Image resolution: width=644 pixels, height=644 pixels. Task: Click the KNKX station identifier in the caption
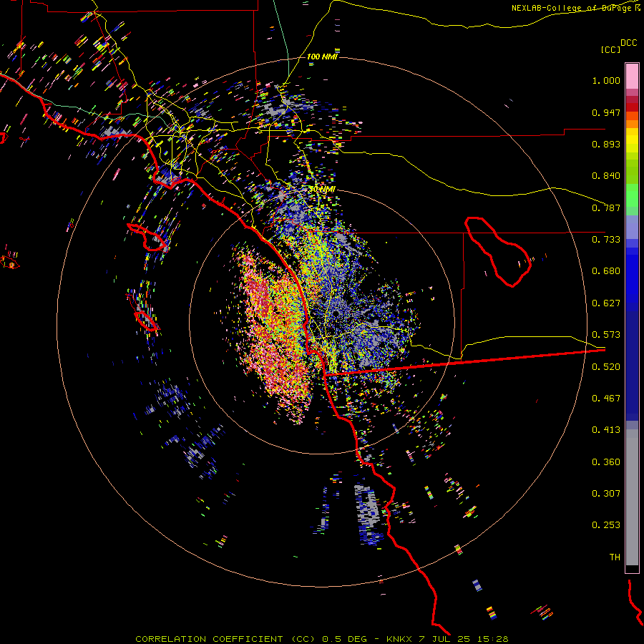click(x=399, y=639)
